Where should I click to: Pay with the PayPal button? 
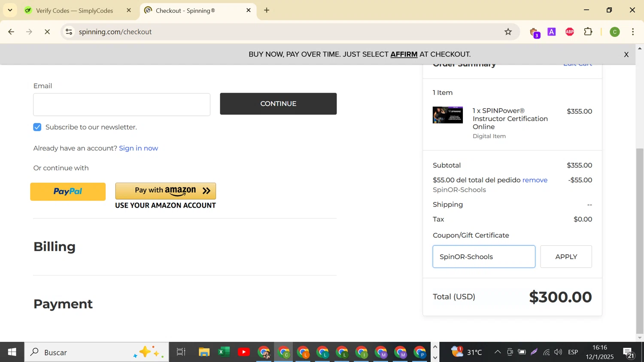point(68,191)
